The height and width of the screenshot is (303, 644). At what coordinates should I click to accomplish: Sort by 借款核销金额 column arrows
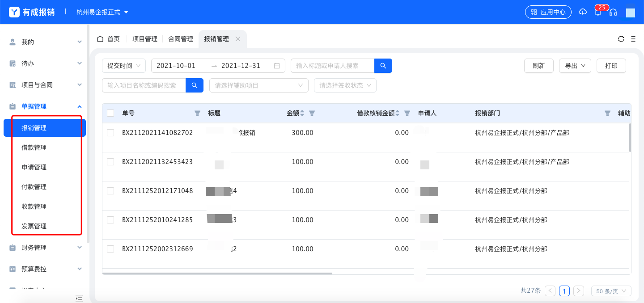click(398, 114)
